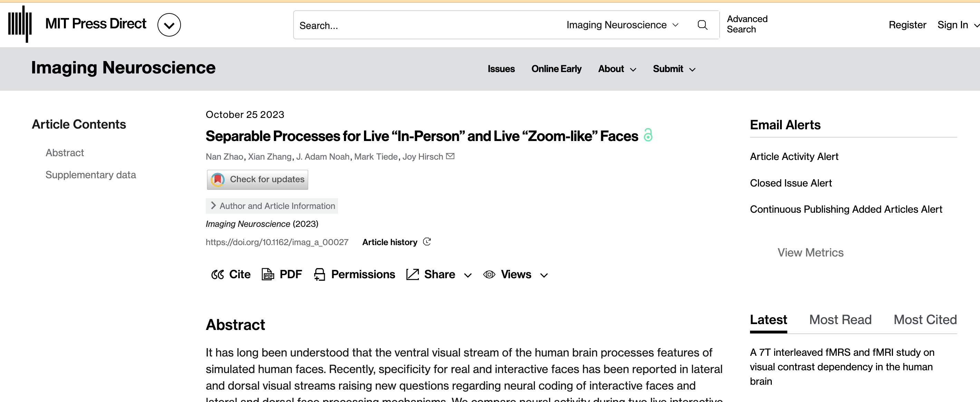Click the Check for updates button

pos(258,179)
